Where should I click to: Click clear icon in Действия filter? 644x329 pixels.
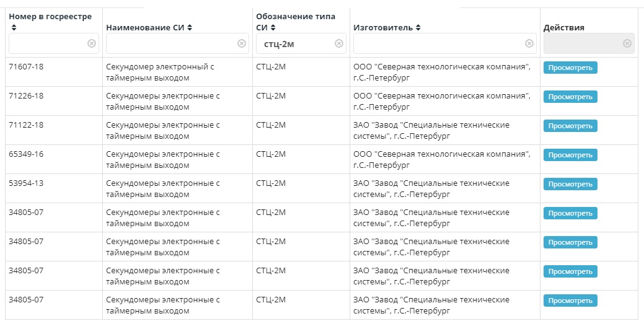click(627, 43)
